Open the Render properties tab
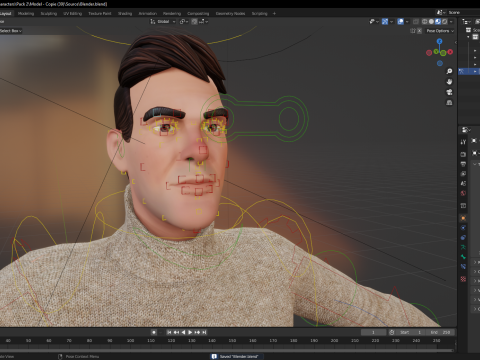 click(x=463, y=154)
